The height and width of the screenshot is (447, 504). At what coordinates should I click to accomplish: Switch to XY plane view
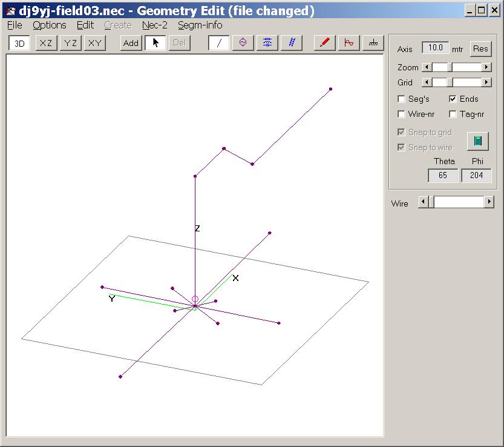95,43
